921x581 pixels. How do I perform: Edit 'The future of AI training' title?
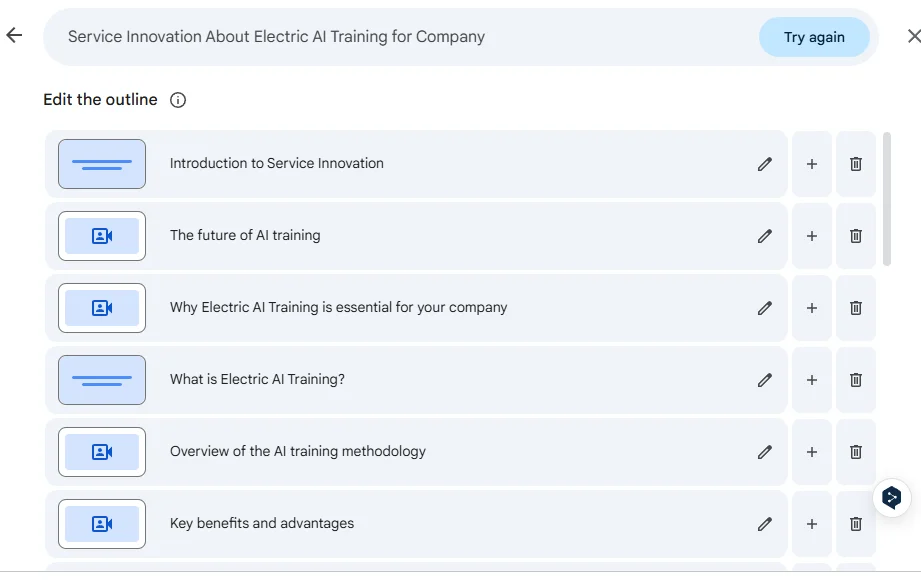(764, 236)
